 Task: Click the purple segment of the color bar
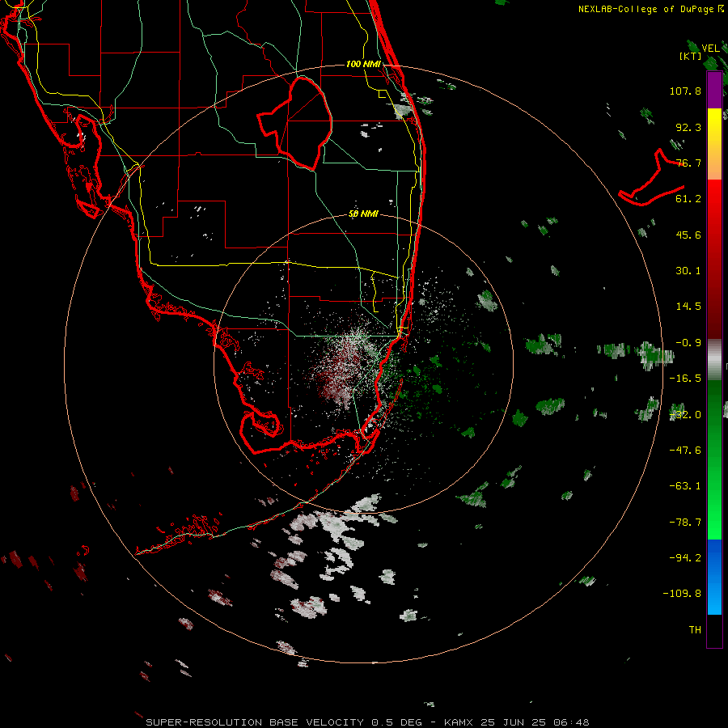(714, 91)
